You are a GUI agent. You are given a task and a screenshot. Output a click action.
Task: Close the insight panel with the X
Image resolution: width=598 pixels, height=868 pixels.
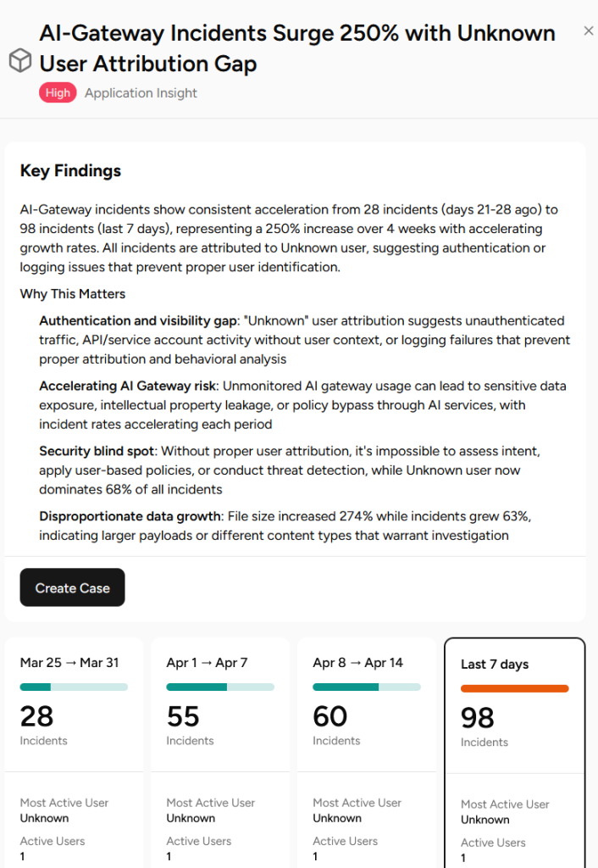(588, 31)
